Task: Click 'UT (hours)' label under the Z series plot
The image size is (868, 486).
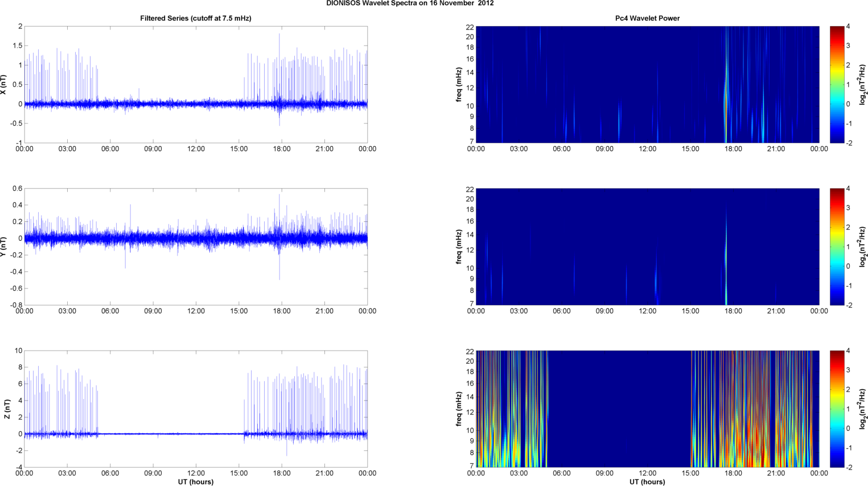Action: (x=196, y=482)
